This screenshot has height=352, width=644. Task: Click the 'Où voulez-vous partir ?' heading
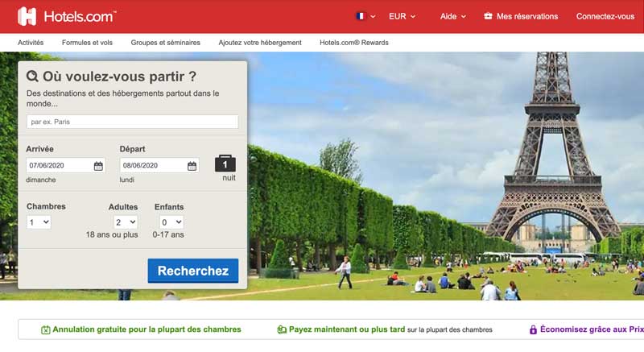click(x=119, y=77)
